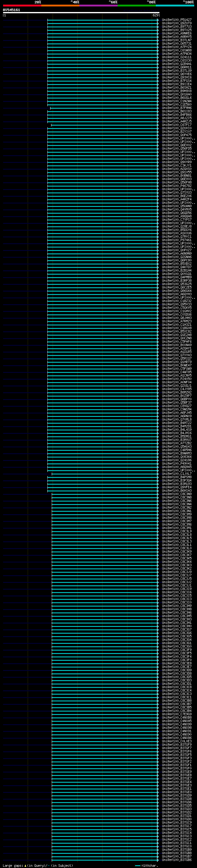Open hit UniRef100_B9T7U3
The image size is (197, 868).
pos(177,26)
